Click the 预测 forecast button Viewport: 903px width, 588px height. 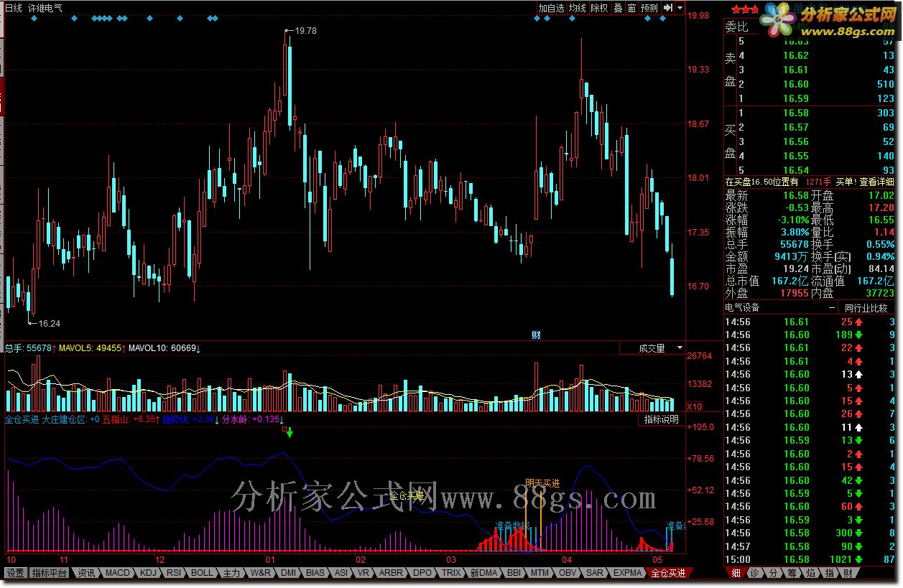[x=649, y=8]
